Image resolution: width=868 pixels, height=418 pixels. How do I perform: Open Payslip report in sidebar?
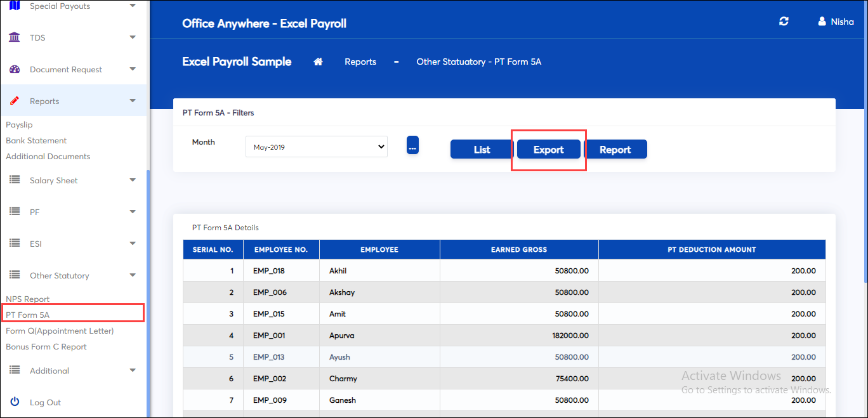coord(19,125)
